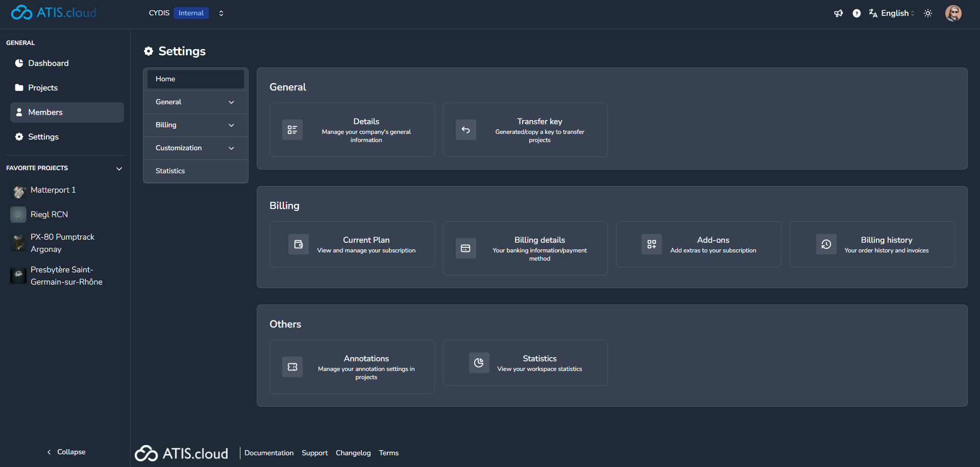This screenshot has width=980, height=467.
Task: Open Settings in sidebar navigation
Action: click(67, 137)
